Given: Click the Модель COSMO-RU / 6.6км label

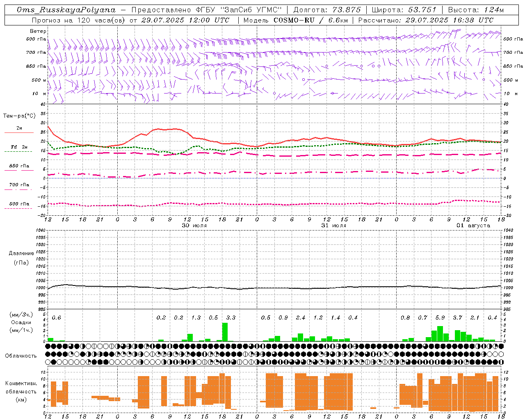Looking at the screenshot, I should [295, 20].
